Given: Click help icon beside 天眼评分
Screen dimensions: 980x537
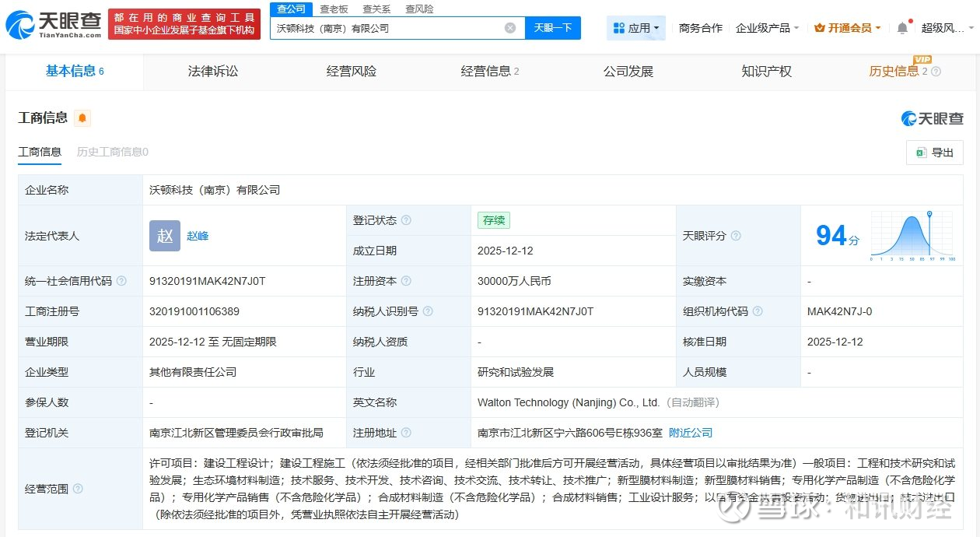Looking at the screenshot, I should coord(736,236).
